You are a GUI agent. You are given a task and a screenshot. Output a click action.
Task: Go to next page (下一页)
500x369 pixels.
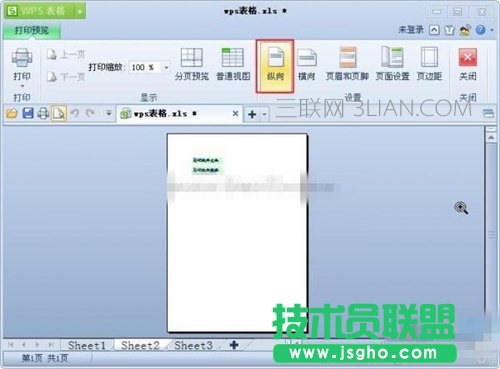(66, 77)
